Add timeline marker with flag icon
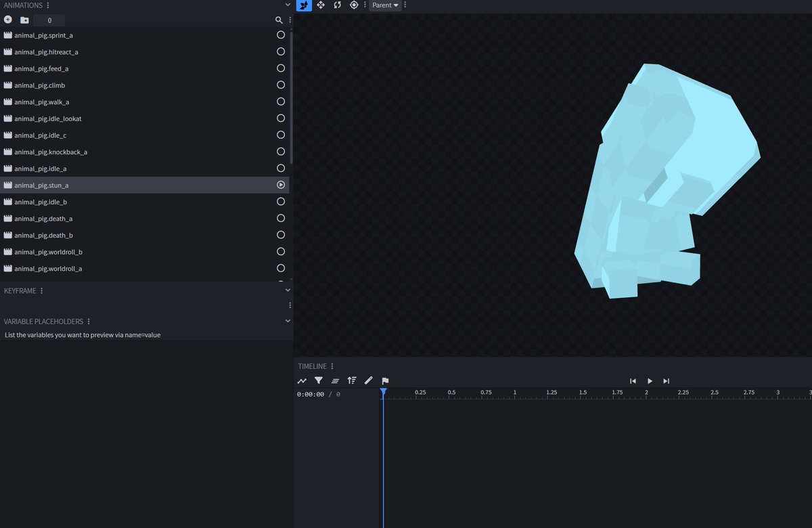The height and width of the screenshot is (528, 812). (386, 381)
